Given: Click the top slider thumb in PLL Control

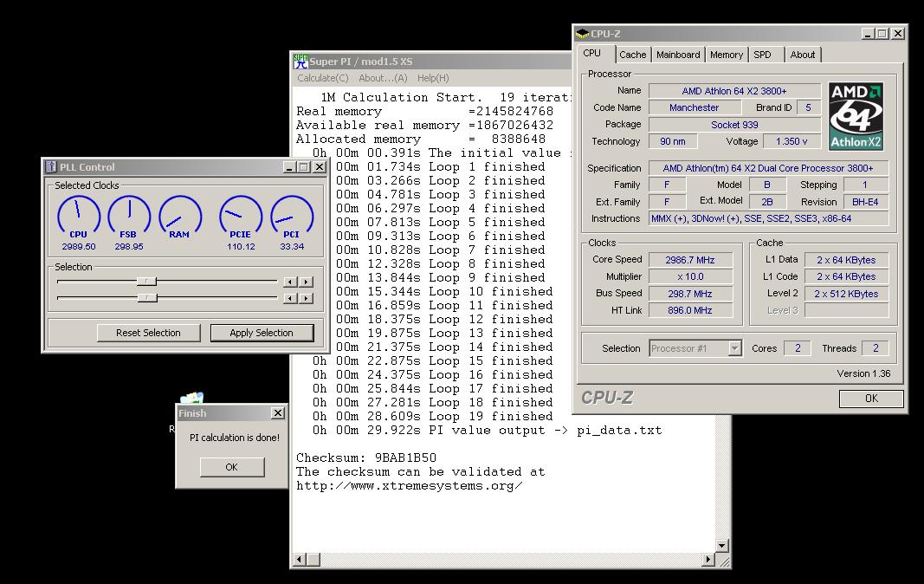Looking at the screenshot, I should [147, 281].
